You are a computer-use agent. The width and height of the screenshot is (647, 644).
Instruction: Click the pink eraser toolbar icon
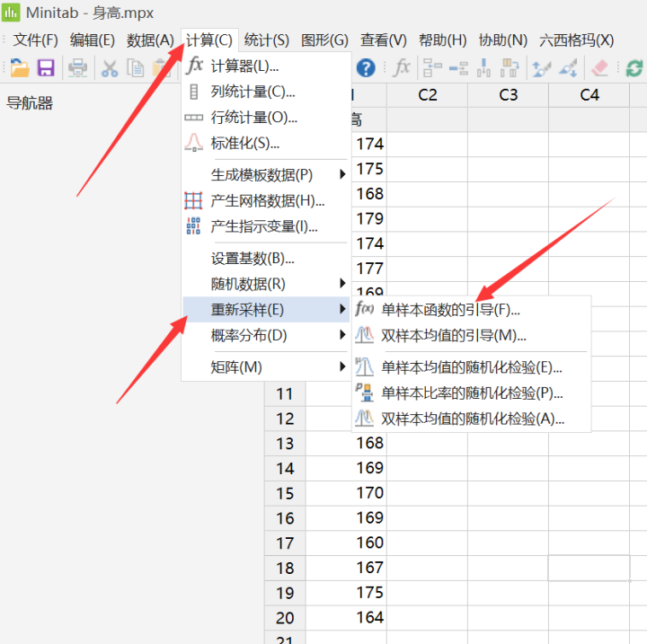pos(599,67)
